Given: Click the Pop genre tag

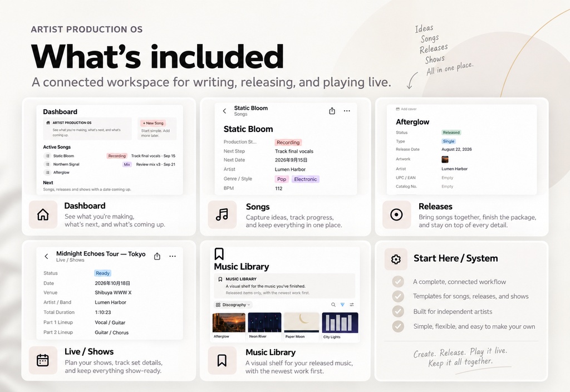Looking at the screenshot, I should tap(282, 179).
